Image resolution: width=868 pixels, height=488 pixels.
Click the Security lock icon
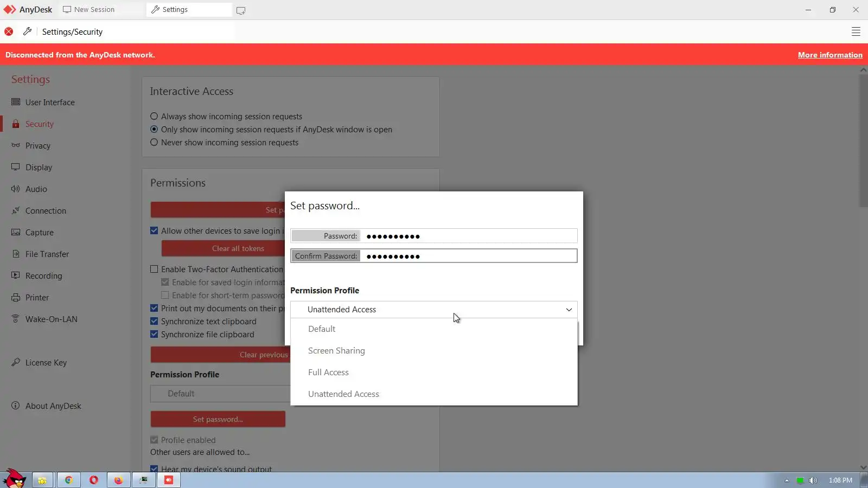pyautogui.click(x=16, y=124)
